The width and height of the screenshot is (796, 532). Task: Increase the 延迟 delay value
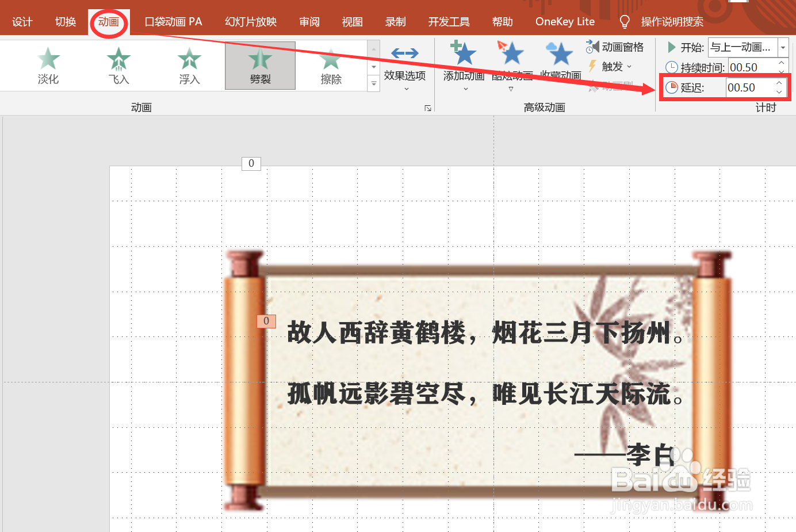click(779, 83)
